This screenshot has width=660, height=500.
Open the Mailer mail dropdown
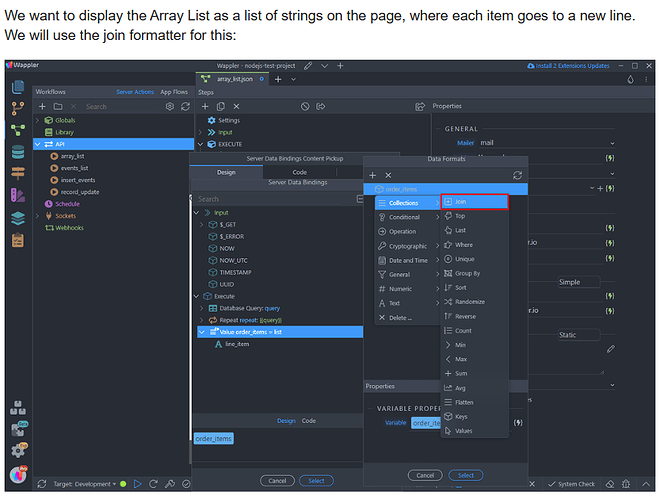(x=547, y=143)
